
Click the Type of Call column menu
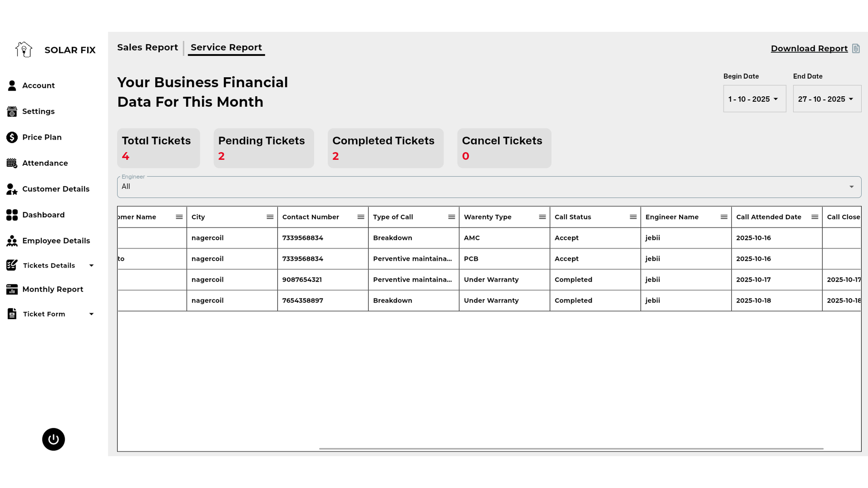[x=452, y=217]
